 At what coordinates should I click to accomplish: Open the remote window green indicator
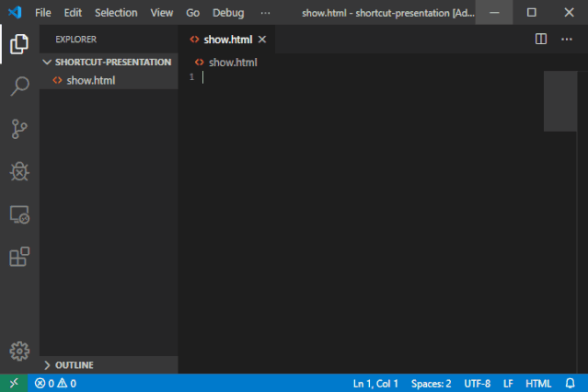pos(14,383)
